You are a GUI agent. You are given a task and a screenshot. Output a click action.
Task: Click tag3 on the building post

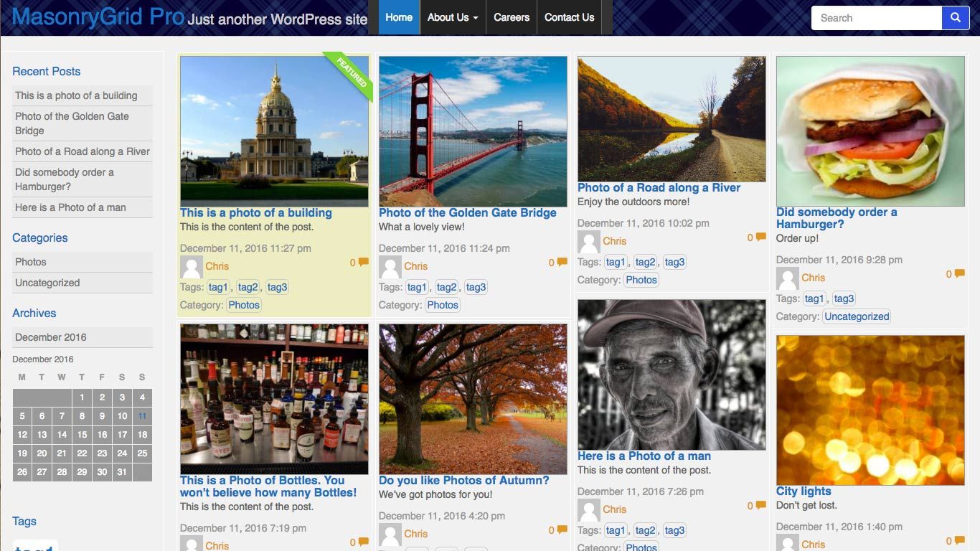pyautogui.click(x=277, y=287)
